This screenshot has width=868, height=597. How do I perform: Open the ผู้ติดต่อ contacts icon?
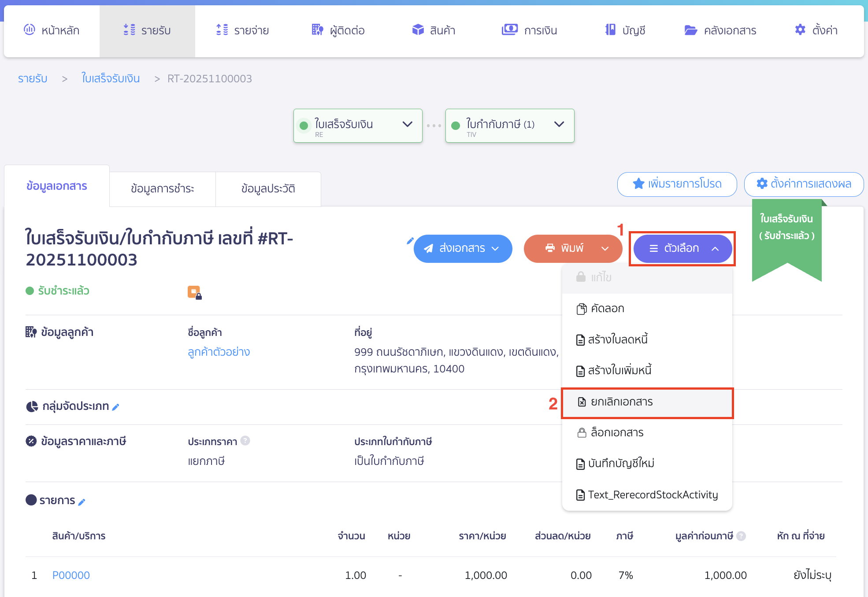(317, 30)
